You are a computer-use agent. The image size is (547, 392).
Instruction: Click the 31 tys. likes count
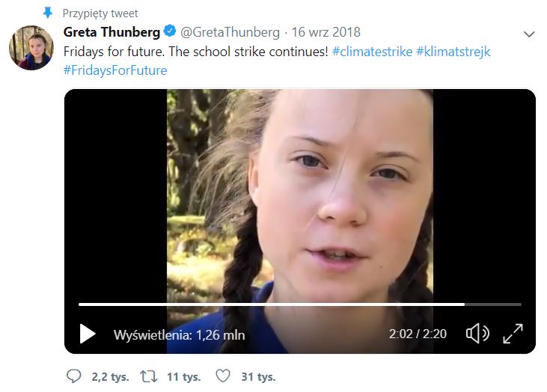tap(256, 377)
